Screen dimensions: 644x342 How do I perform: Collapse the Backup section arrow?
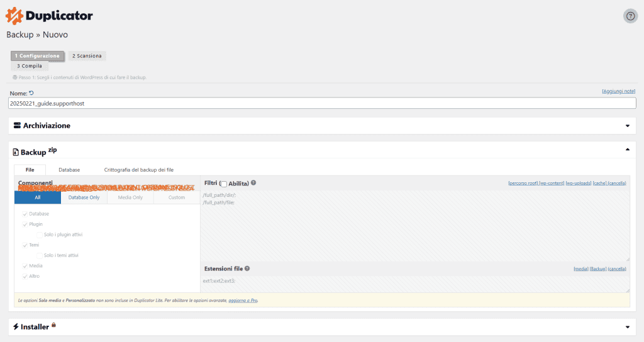(x=628, y=150)
